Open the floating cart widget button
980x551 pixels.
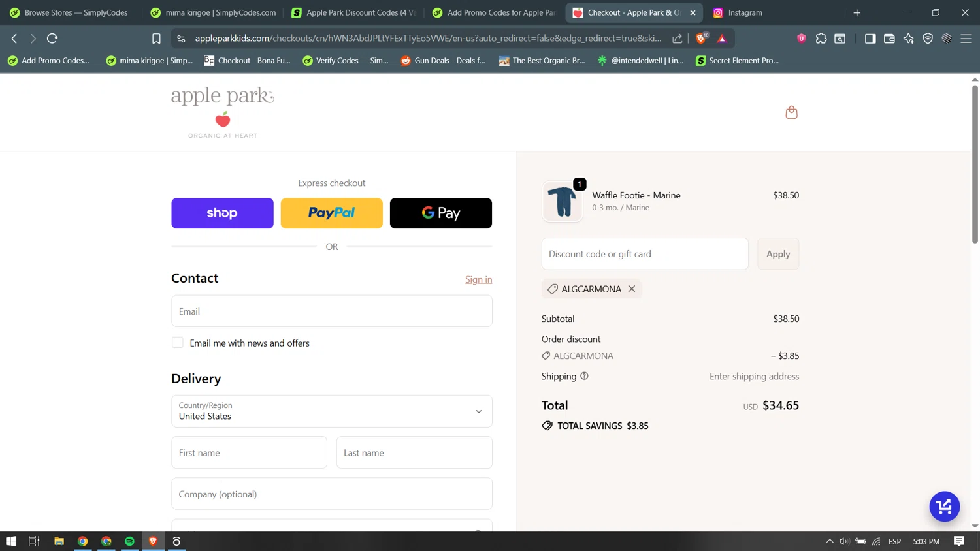pos(944,507)
